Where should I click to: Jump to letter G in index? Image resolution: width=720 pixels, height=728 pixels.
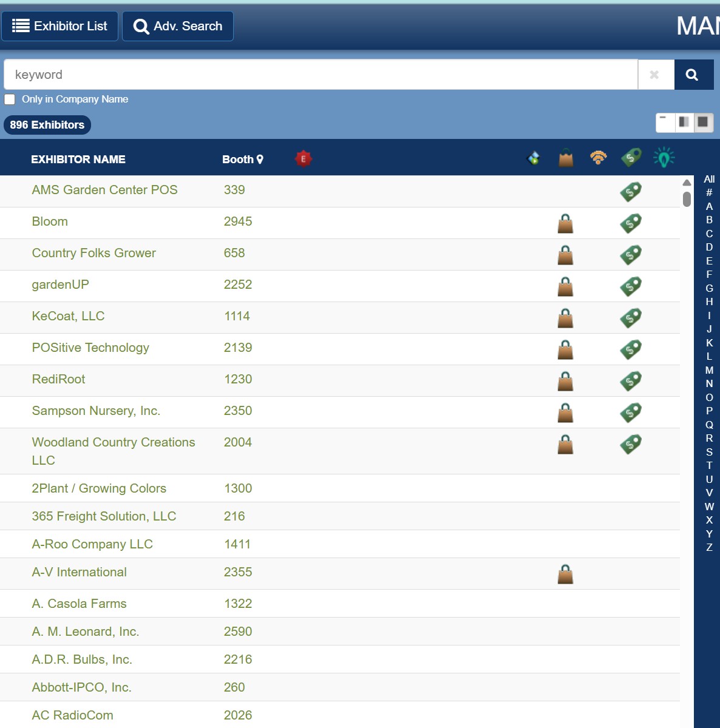point(709,288)
